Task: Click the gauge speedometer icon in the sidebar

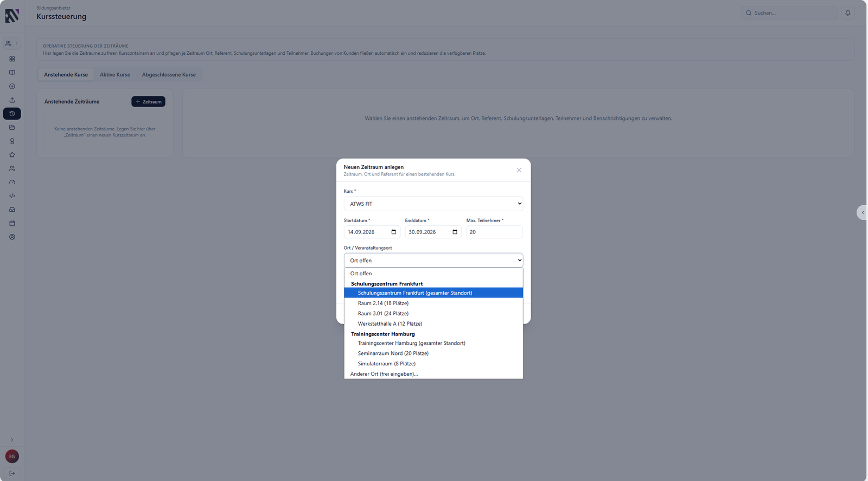Action: point(12,182)
